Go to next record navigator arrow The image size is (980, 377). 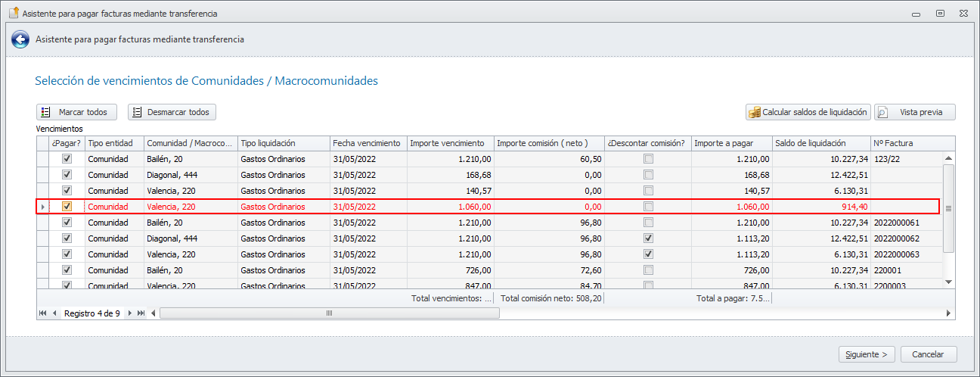(129, 313)
